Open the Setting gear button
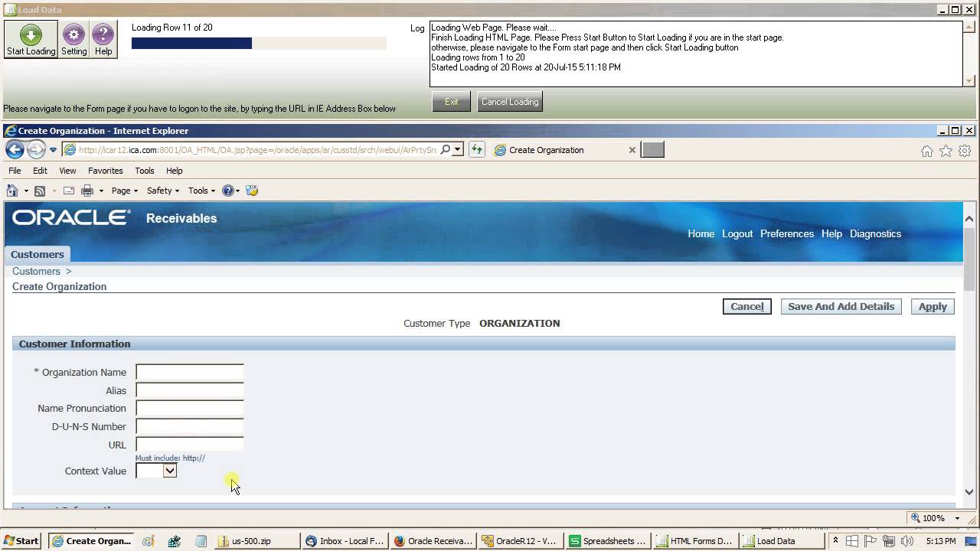The height and width of the screenshot is (551, 980). pos(73,39)
